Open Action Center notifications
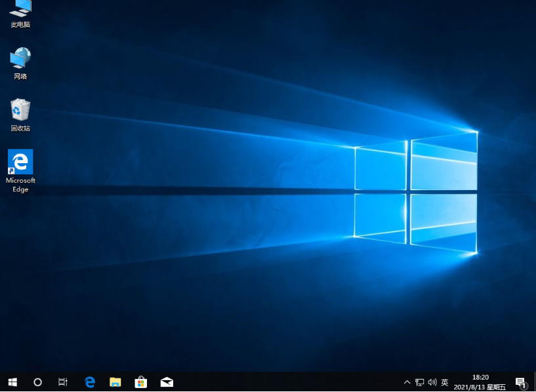Viewport: 536px width, 392px height. [x=522, y=382]
